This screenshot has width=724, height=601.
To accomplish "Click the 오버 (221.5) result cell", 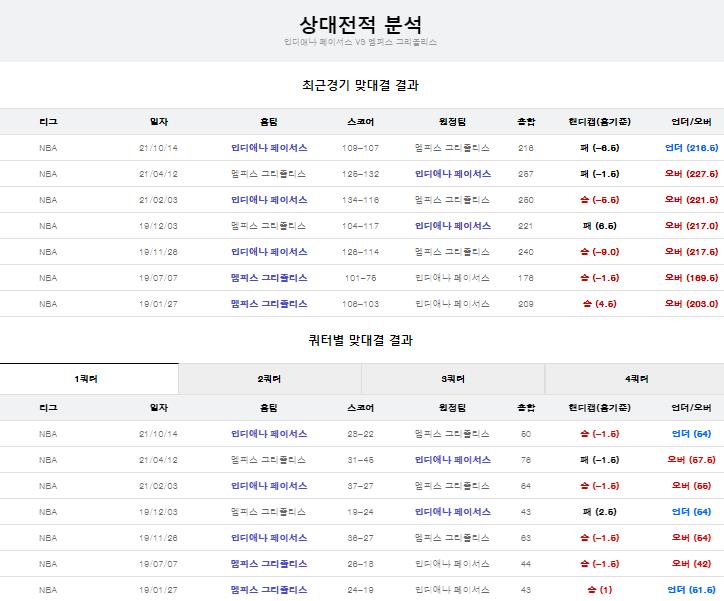I will (x=691, y=200).
